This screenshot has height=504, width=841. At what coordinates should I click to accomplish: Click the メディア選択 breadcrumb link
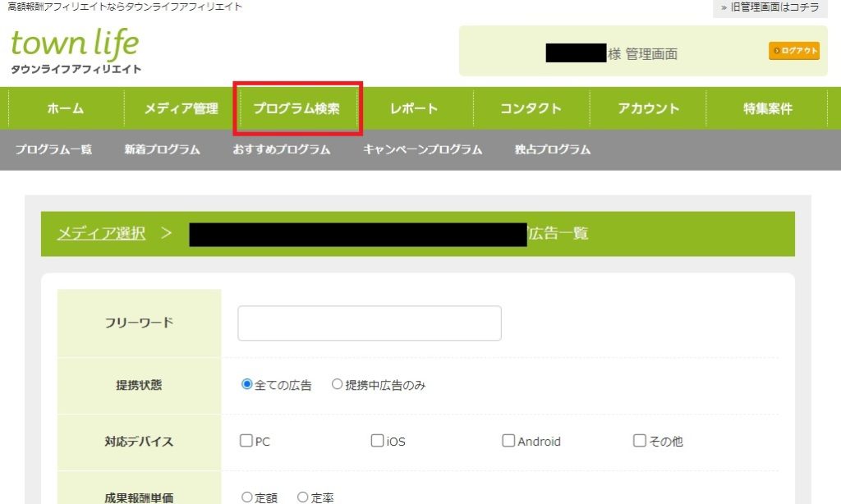101,233
